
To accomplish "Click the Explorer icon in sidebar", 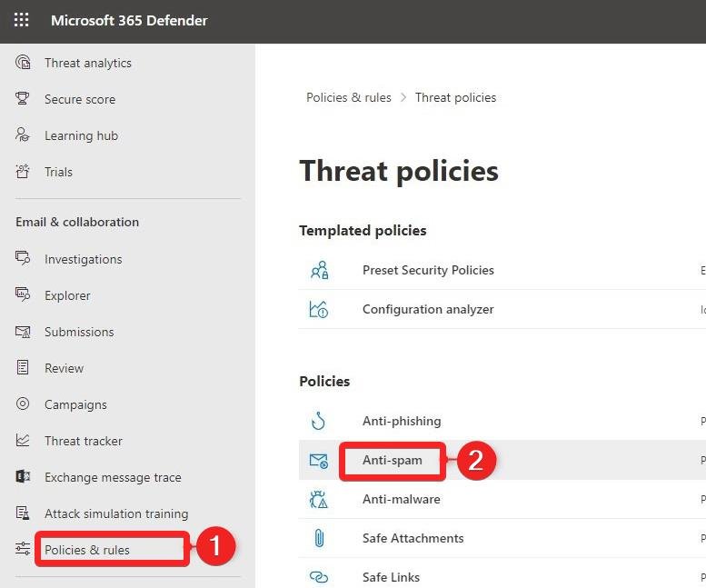I will tap(23, 294).
